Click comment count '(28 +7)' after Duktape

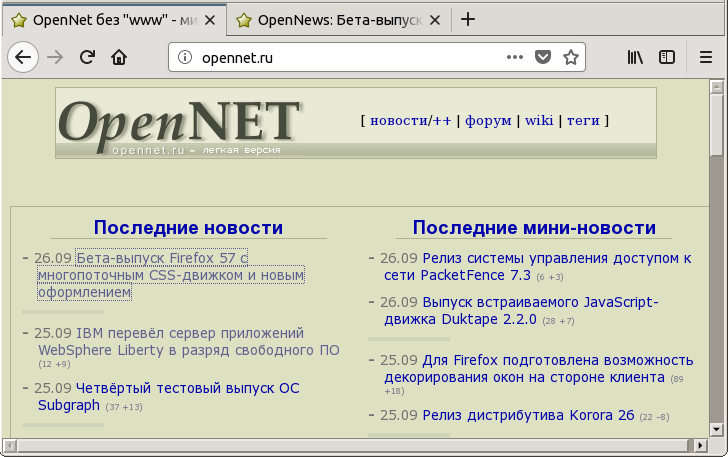pos(558,321)
